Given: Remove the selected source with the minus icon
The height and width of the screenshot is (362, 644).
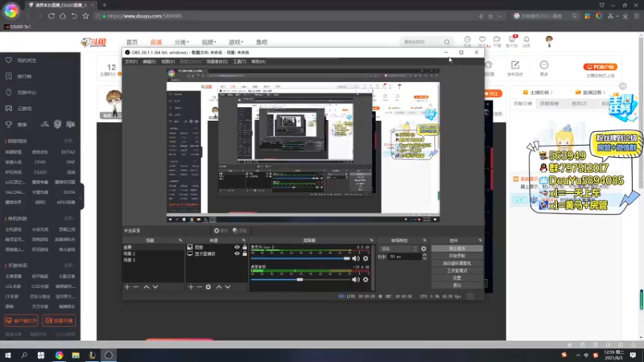Looking at the screenshot, I should [x=199, y=287].
